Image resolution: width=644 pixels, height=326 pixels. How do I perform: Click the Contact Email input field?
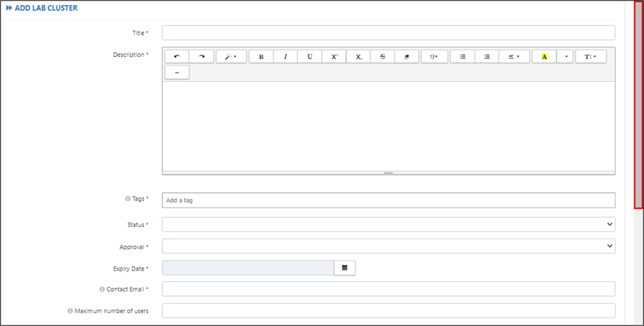coord(388,289)
